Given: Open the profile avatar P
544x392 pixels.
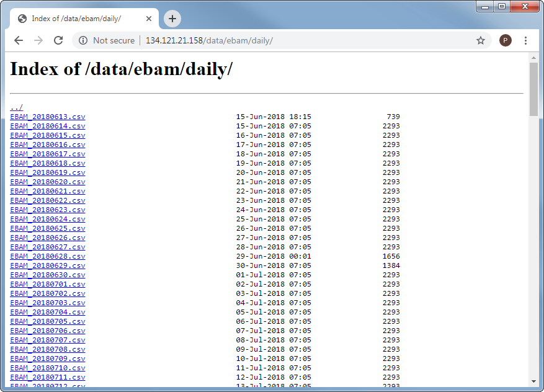Looking at the screenshot, I should [505, 40].
